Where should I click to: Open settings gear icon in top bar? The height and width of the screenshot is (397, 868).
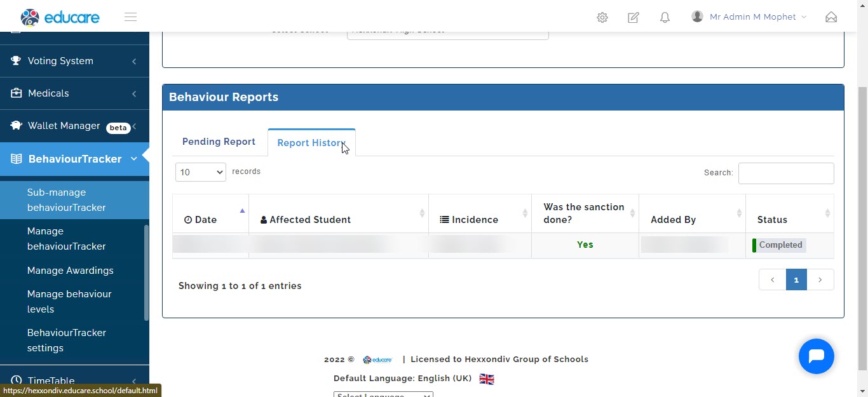point(602,18)
